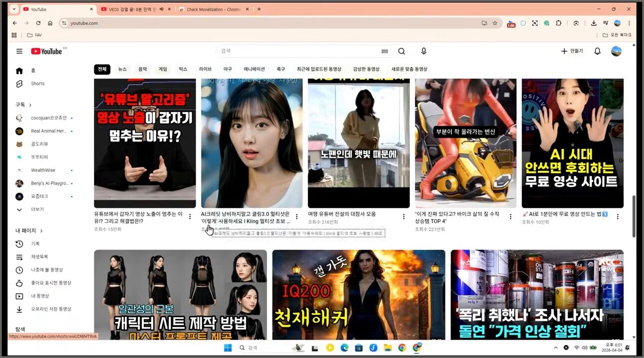Open a new browser tab with plus

[x=259, y=9]
